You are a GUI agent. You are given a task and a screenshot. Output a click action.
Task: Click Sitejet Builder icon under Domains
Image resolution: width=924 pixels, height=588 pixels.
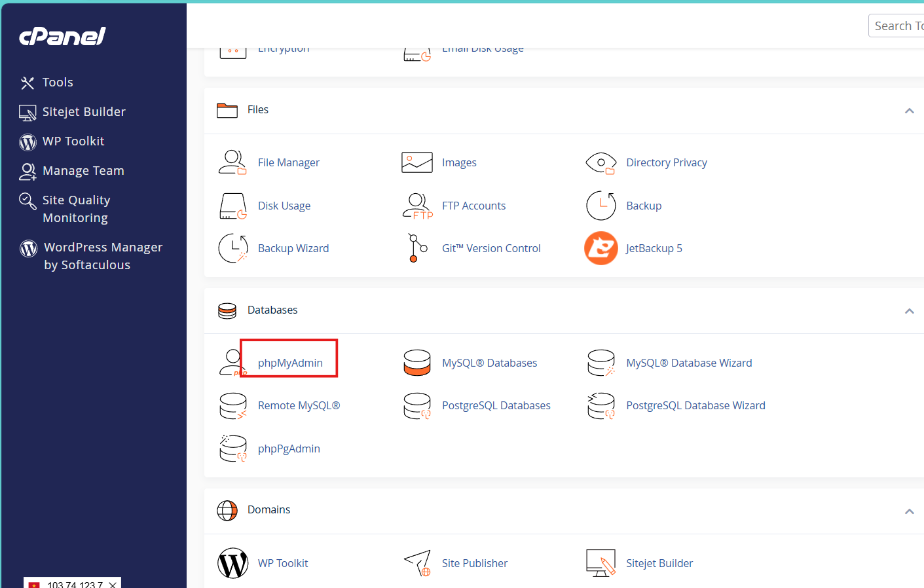coord(601,563)
